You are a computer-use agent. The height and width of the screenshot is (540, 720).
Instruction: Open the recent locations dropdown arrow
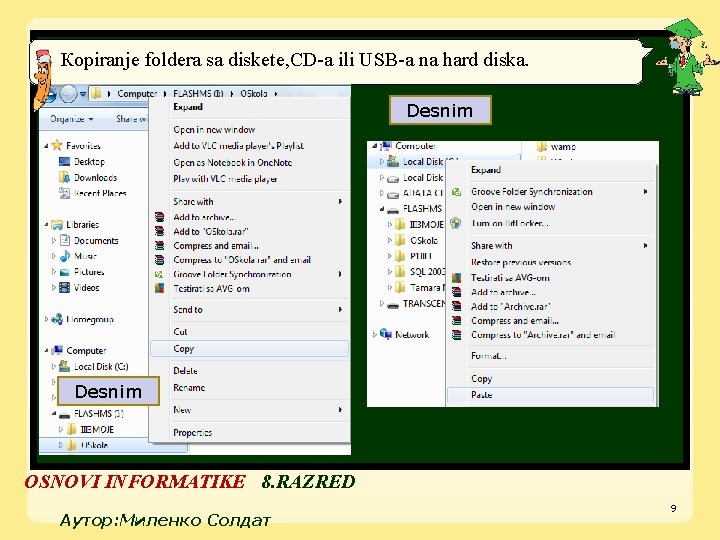coord(83,94)
